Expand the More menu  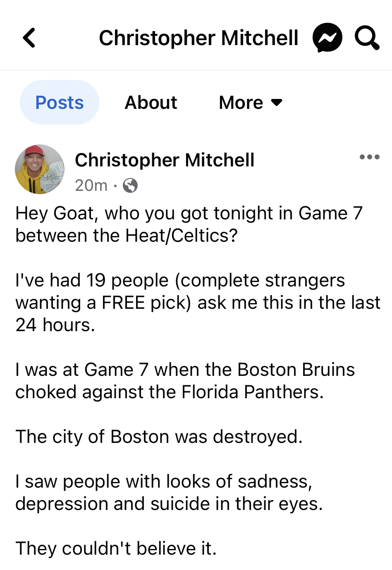[251, 102]
